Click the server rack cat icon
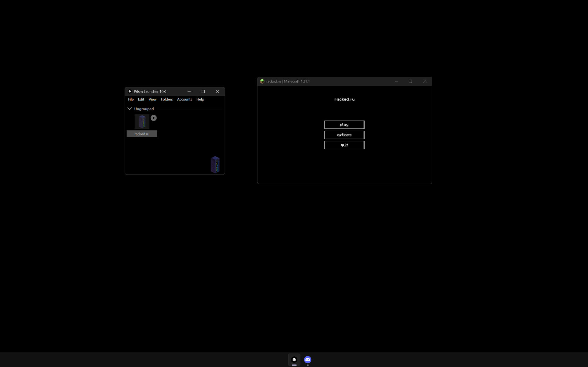The width and height of the screenshot is (588, 367). pyautogui.click(x=215, y=164)
